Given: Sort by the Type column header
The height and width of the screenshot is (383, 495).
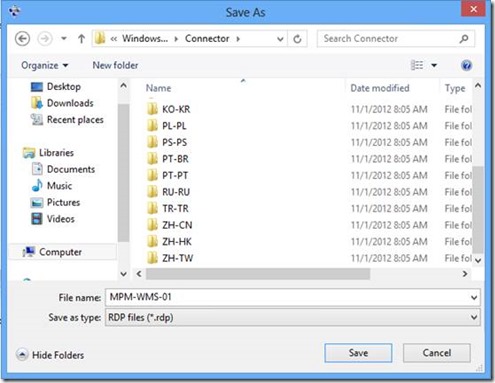Looking at the screenshot, I should 455,88.
